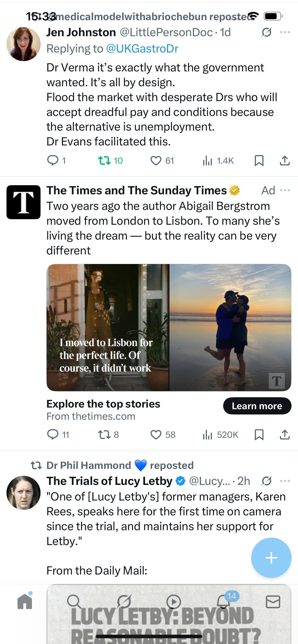Open the Messages envelope tab
This screenshot has width=298, height=644.
pyautogui.click(x=273, y=602)
